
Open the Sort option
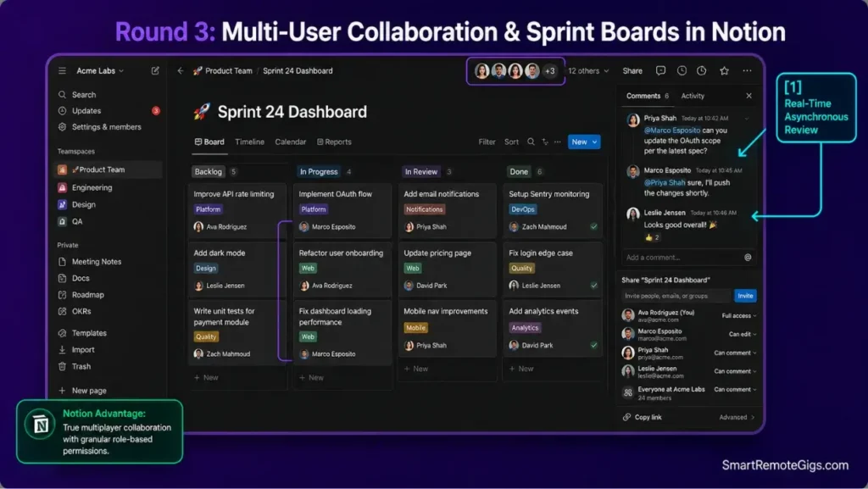point(511,142)
